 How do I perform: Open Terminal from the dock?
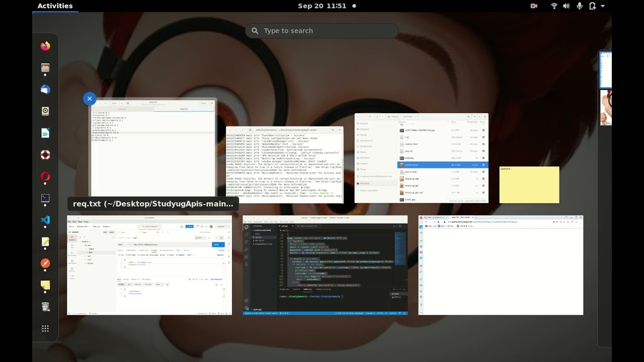click(45, 198)
